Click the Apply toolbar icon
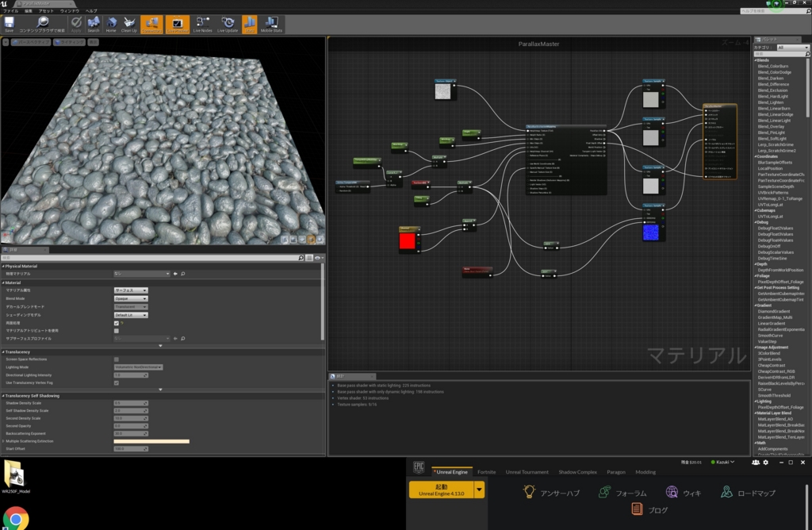The height and width of the screenshot is (530, 812). (x=76, y=24)
